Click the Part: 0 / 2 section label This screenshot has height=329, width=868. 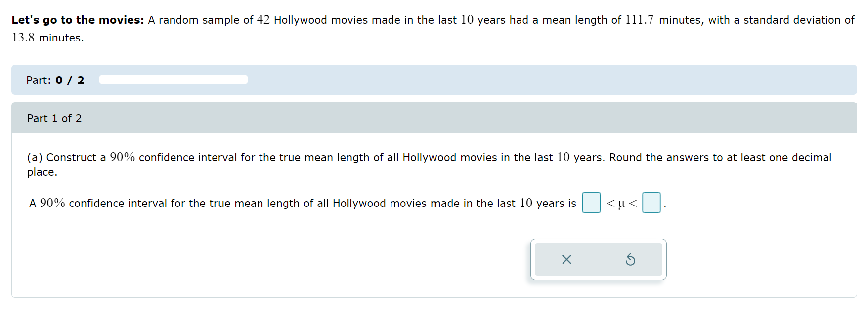[x=54, y=80]
